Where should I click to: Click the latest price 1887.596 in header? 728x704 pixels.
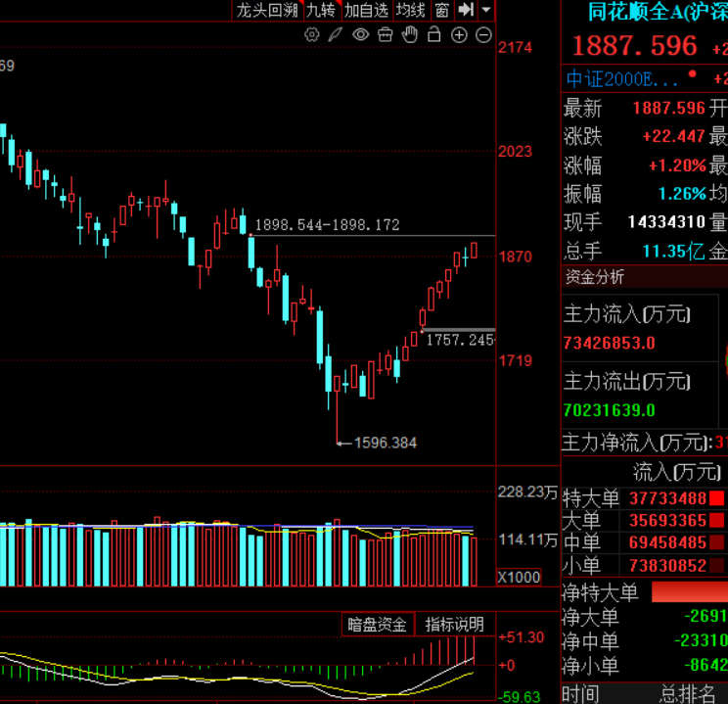point(635,46)
